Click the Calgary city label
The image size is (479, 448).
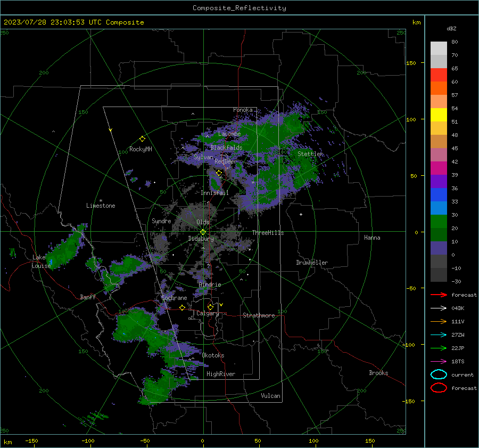click(x=208, y=313)
